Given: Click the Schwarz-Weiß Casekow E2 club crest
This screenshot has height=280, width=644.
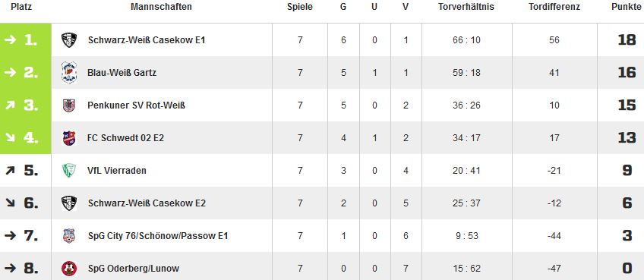Looking at the screenshot, I should tap(69, 203).
